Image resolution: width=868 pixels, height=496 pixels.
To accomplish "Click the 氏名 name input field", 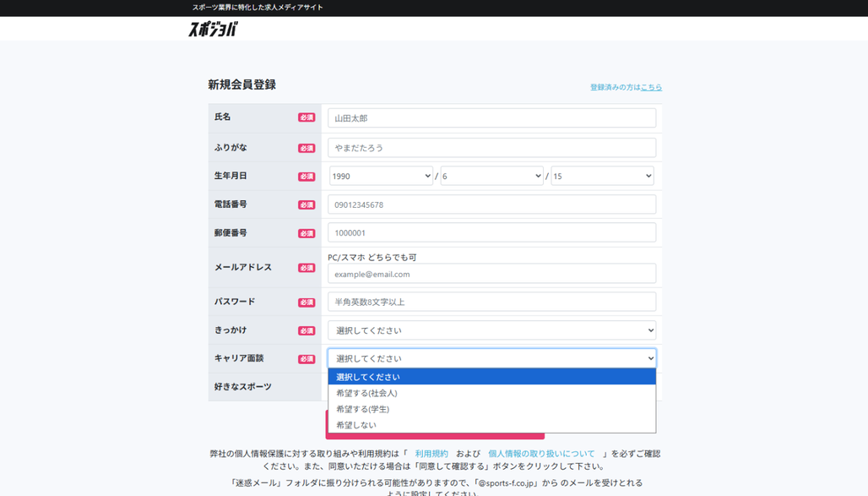I will [491, 118].
